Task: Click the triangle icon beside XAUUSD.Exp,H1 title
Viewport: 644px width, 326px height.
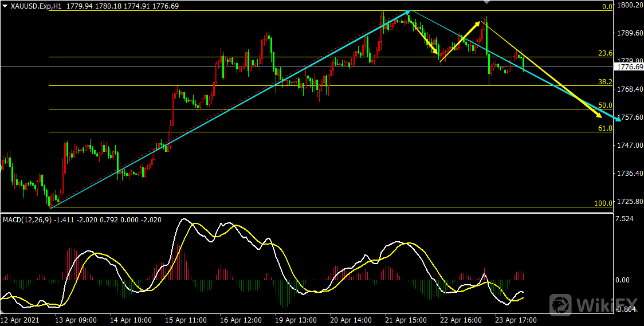Action: tap(5, 6)
